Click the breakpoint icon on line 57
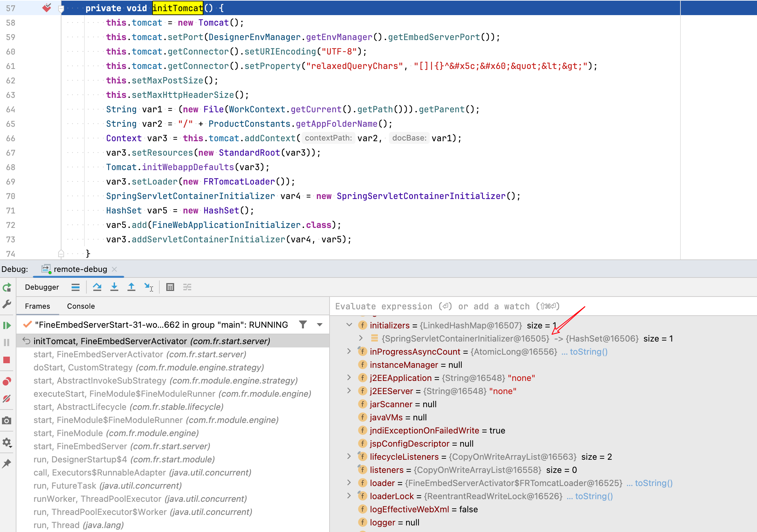This screenshot has width=757, height=532. click(x=46, y=8)
